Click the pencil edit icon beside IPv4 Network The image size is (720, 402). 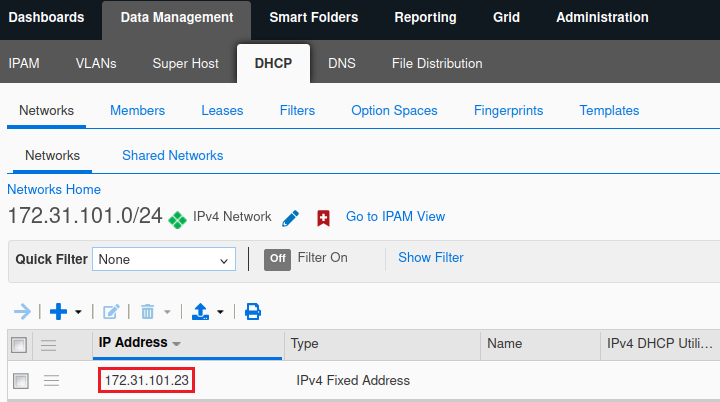point(291,218)
